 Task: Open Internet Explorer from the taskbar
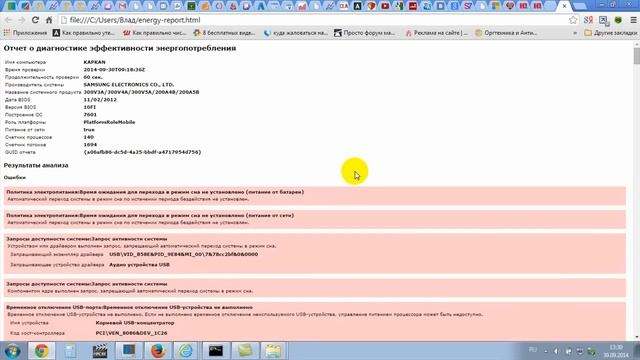[186, 351]
